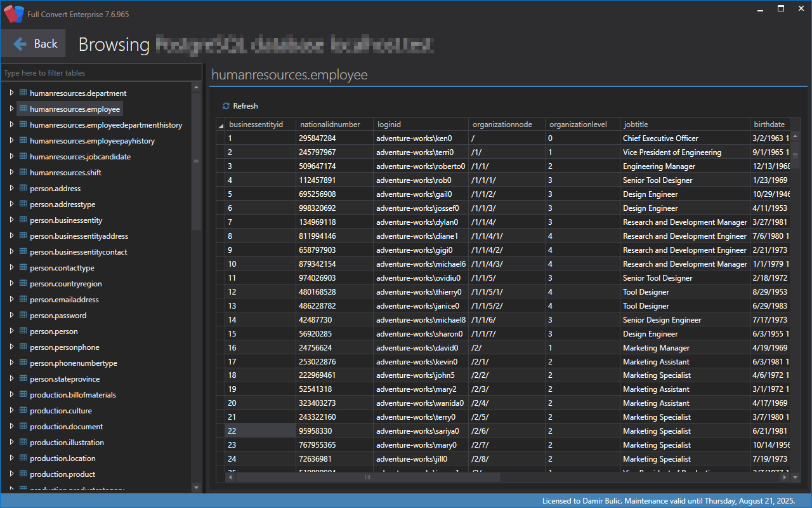Click table icon beside production.culture
This screenshot has width=812, height=508.
(23, 410)
